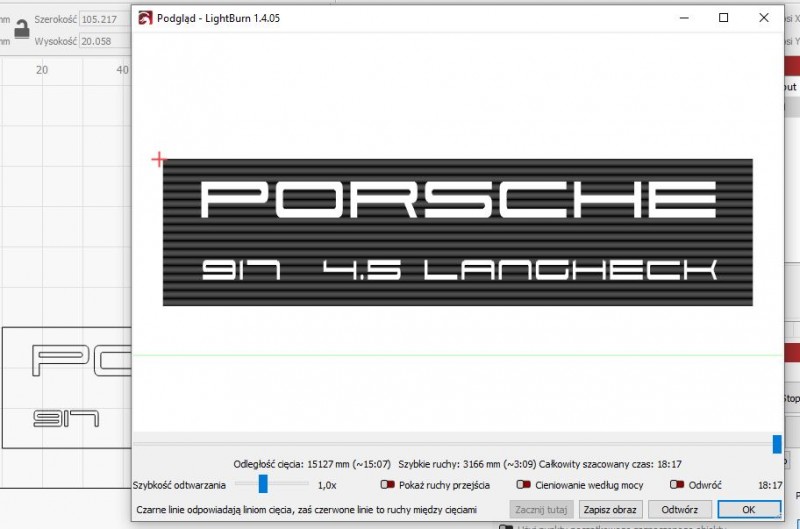Click Zapisz obraz to save preview image

coord(610,509)
